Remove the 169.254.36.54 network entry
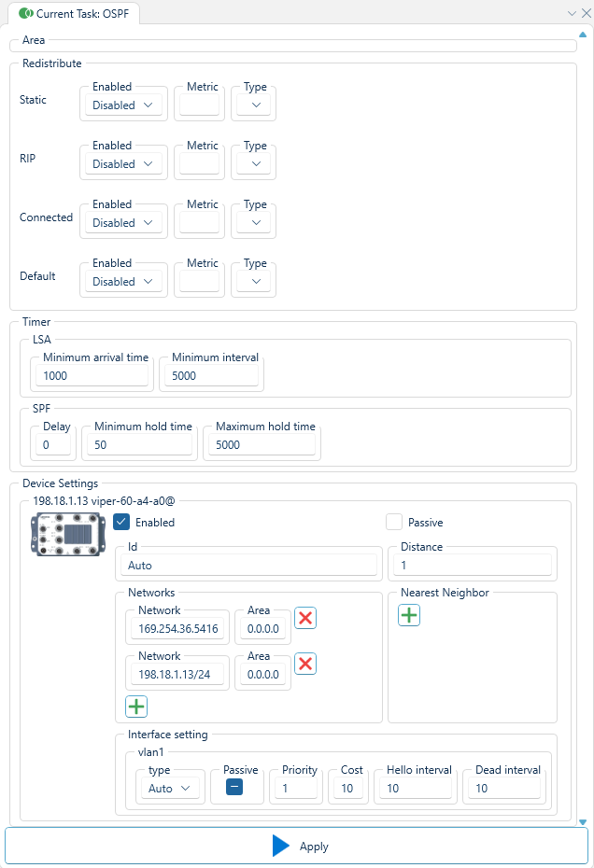Viewport: 594px width, 868px height. pyautogui.click(x=305, y=619)
